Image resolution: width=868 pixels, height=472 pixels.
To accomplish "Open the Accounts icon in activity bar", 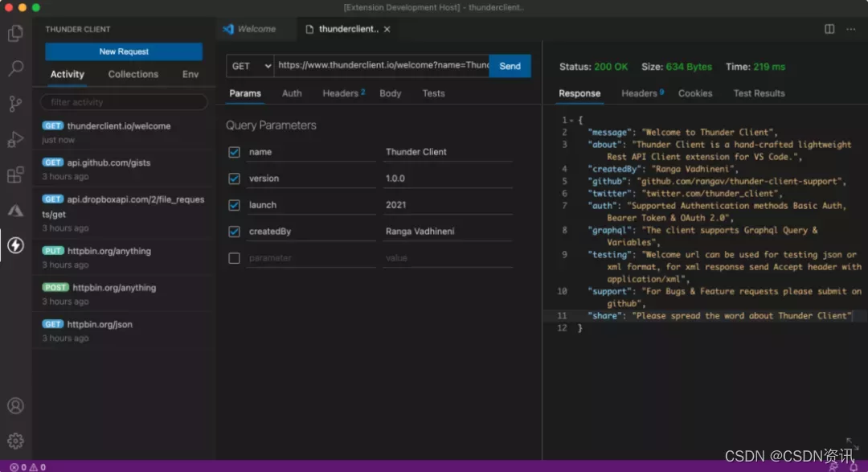I will tap(15, 405).
